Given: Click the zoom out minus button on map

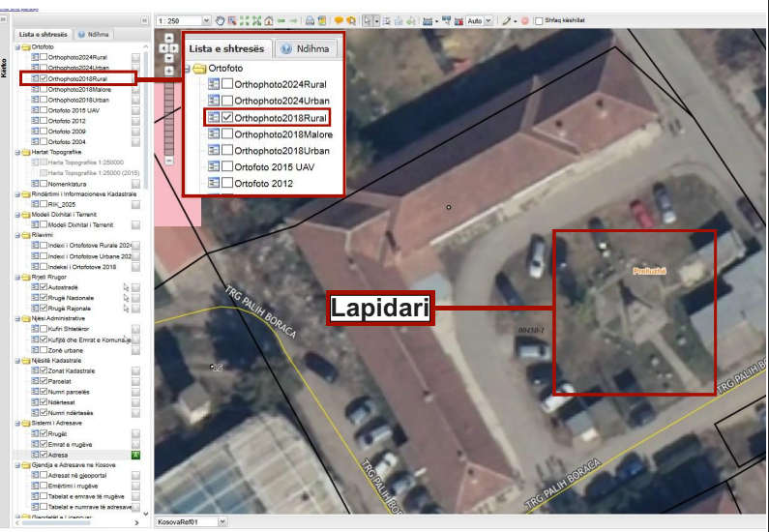Looking at the screenshot, I should pos(169,160).
